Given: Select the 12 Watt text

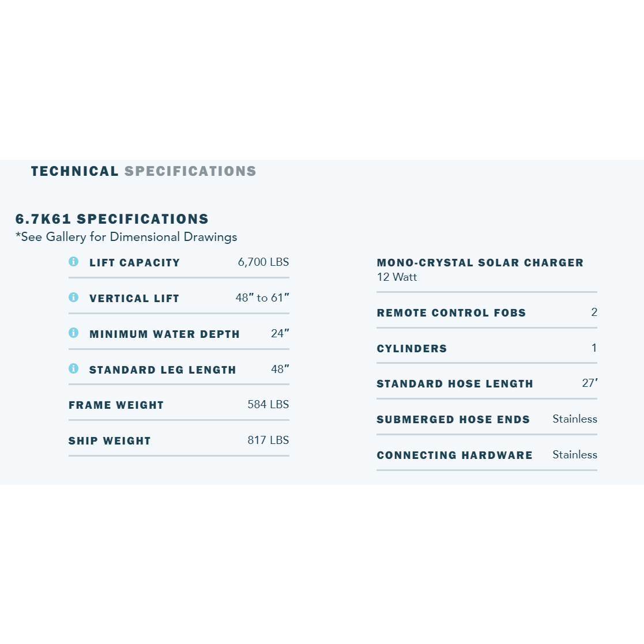Looking at the screenshot, I should [x=397, y=277].
